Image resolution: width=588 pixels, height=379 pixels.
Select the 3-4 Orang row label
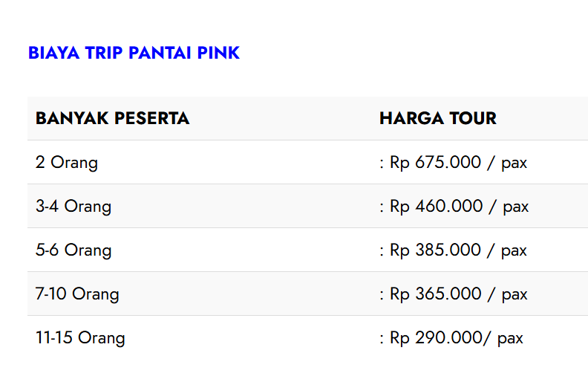pyautogui.click(x=73, y=206)
